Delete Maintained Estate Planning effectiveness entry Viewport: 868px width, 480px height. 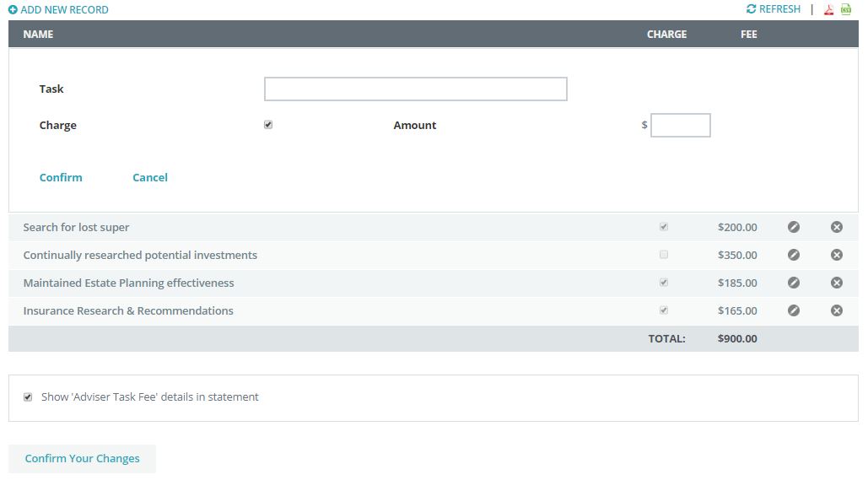(836, 283)
